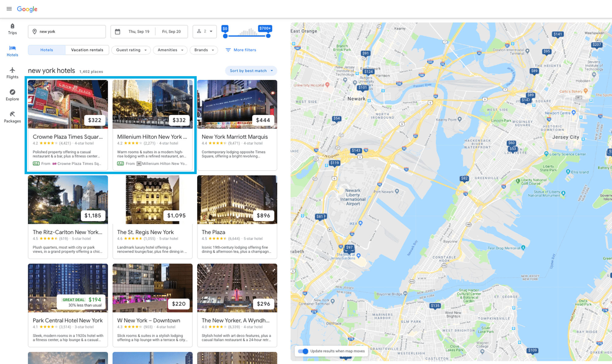Switch to the Hotels tab
The width and height of the screenshot is (612, 364).
(x=47, y=50)
